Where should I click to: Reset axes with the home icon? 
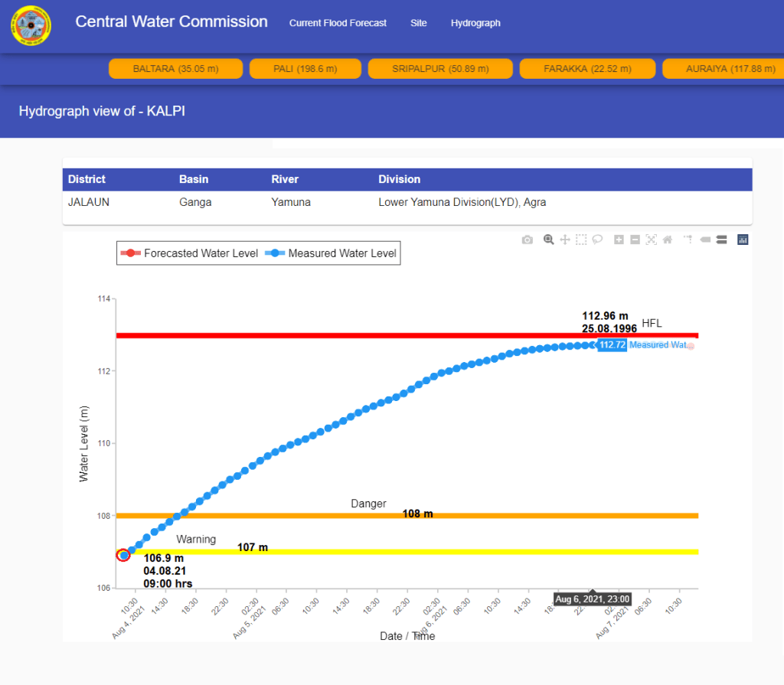pos(667,240)
